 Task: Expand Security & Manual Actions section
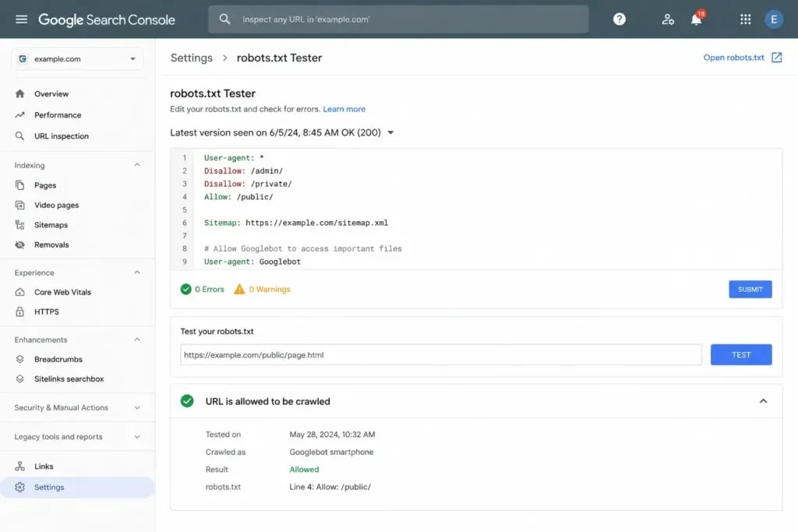[137, 407]
